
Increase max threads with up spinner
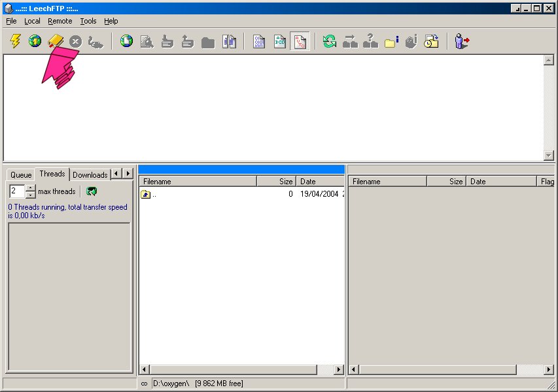(31, 188)
